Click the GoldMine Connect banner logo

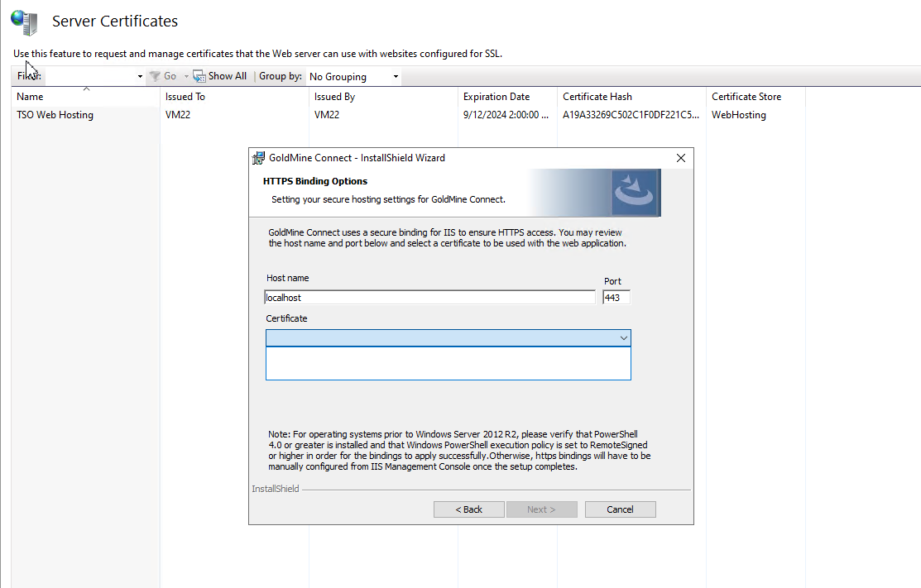click(x=635, y=193)
